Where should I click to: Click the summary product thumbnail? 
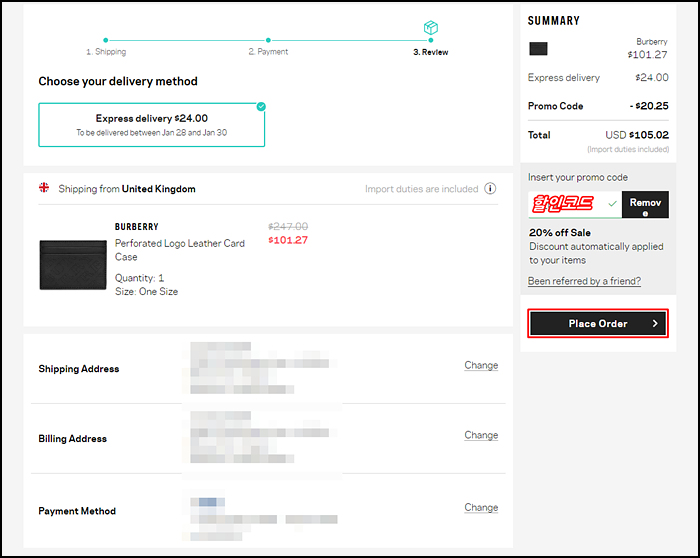click(538, 49)
